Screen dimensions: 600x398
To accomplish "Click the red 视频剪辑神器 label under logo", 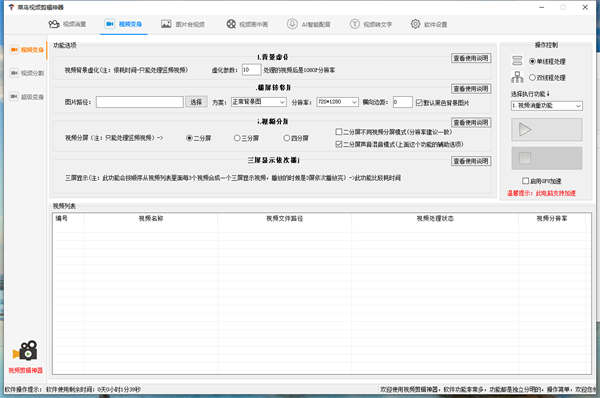I will 25,370.
